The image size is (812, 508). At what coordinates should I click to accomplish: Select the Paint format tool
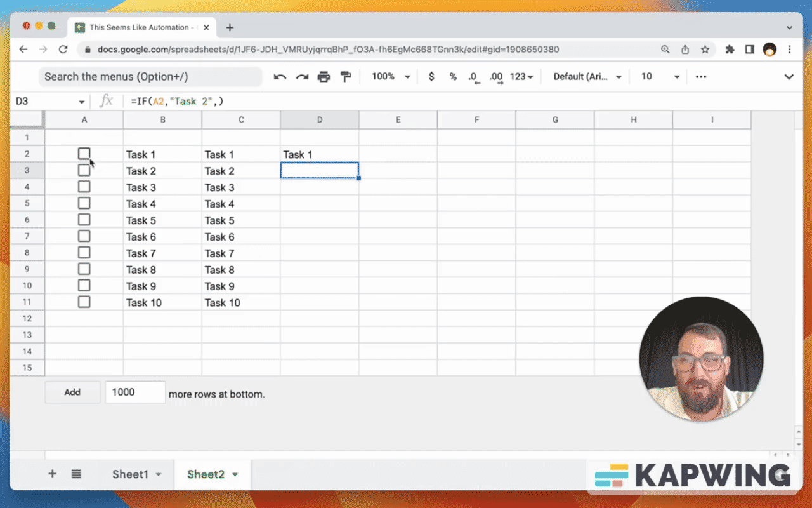pyautogui.click(x=345, y=76)
